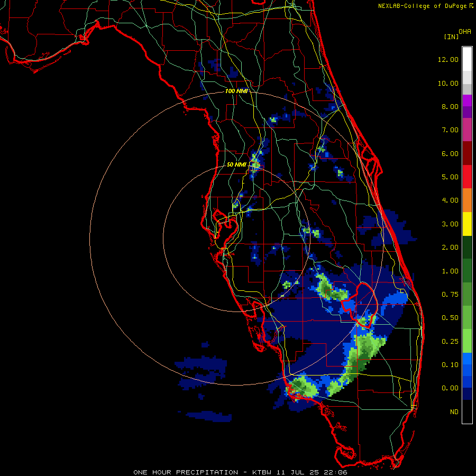Pick the bright red swatch beside 5.00
The image size is (476, 476).
click(x=467, y=177)
